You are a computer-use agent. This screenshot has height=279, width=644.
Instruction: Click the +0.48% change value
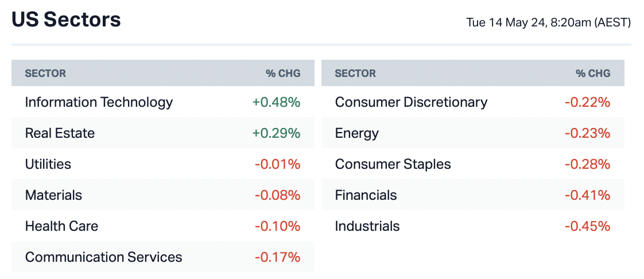[276, 102]
